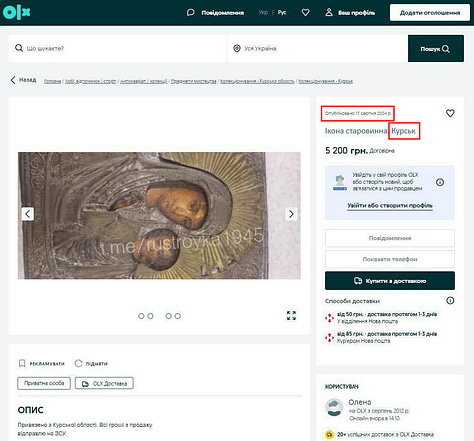Click Nova Poshta icon for від 50 грн. delivery
Image resolution: width=474 pixels, height=441 pixels.
(x=329, y=318)
